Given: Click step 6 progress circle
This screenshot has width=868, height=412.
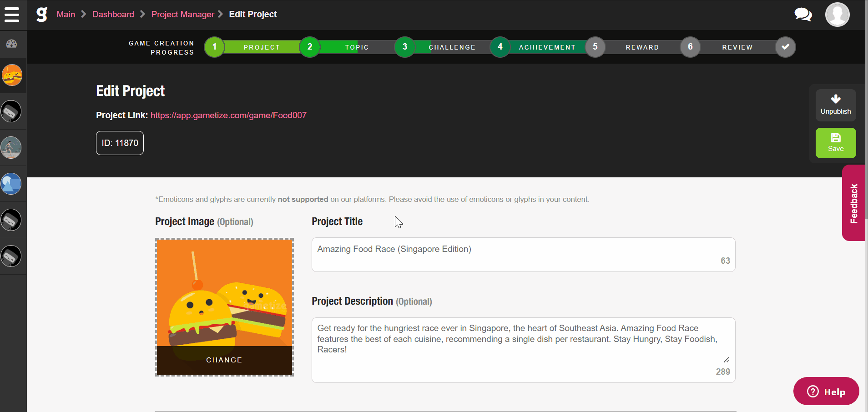Looking at the screenshot, I should point(690,47).
